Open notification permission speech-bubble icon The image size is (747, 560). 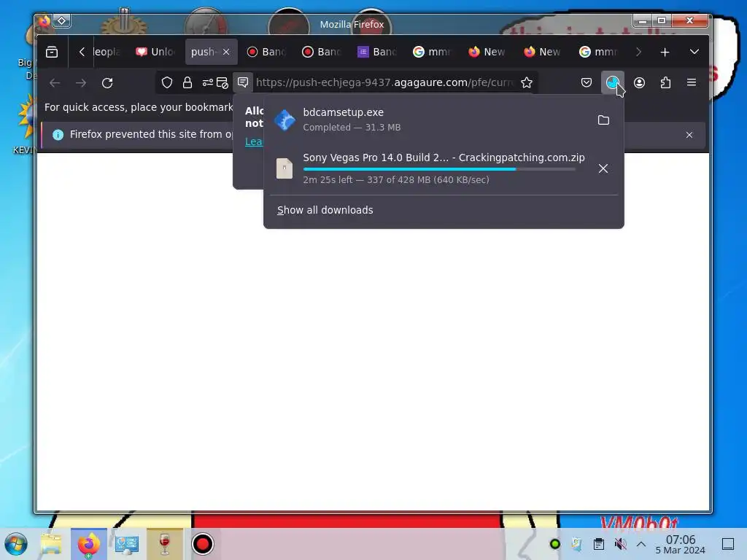pos(243,83)
